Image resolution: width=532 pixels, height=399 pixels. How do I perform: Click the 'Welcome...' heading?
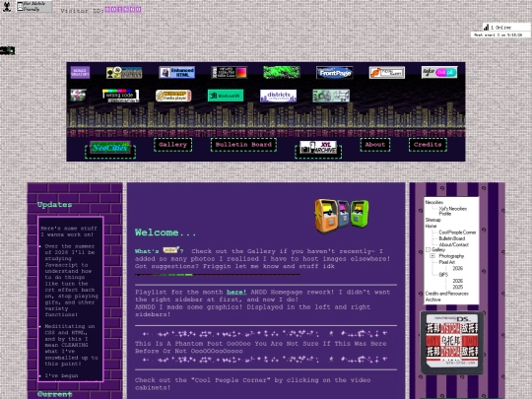(166, 233)
